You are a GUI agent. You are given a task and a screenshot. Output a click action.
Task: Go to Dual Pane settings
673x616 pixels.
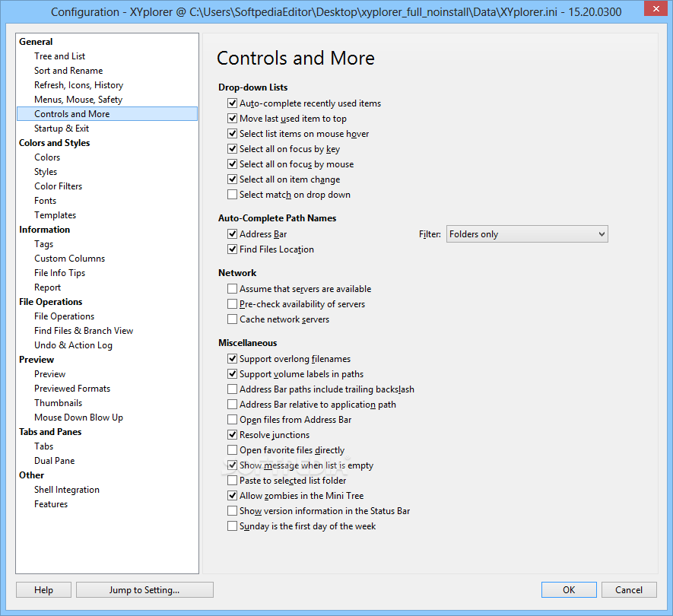coord(55,461)
